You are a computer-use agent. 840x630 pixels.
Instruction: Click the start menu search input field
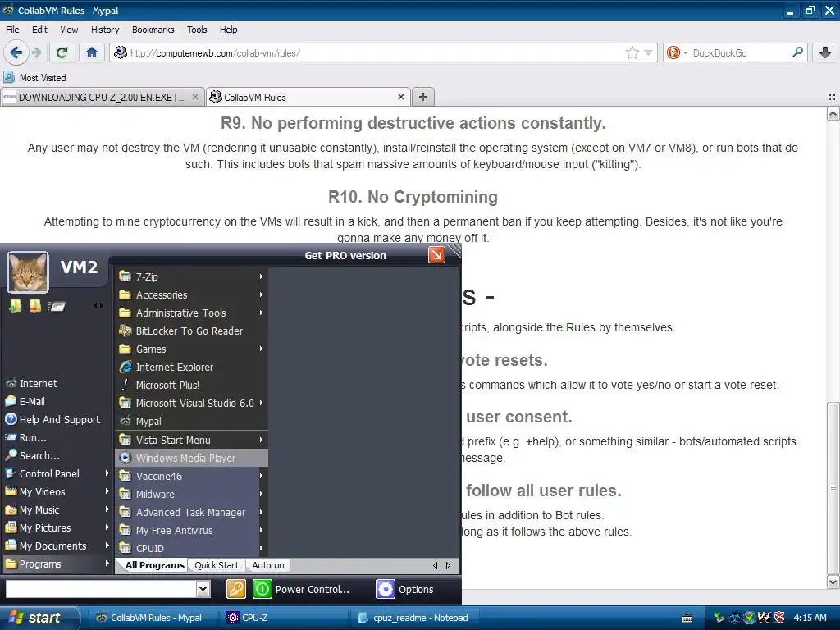[x=101, y=589]
